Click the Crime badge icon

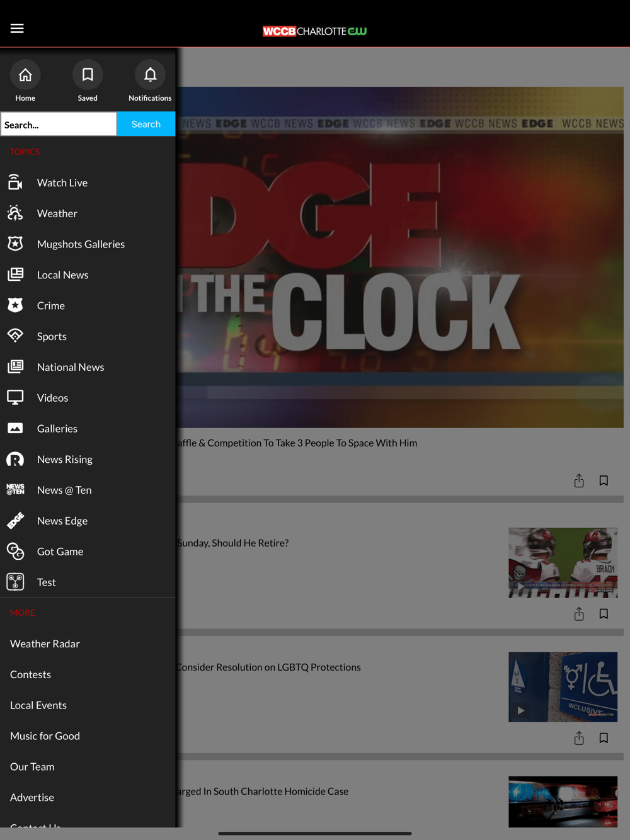pyautogui.click(x=15, y=305)
